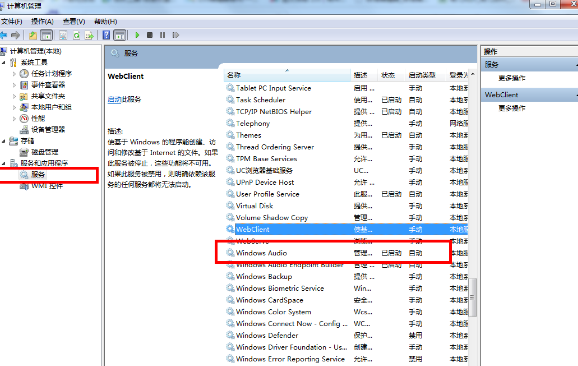Open the File (文件) menu
This screenshot has width=578, height=366.
[11, 21]
